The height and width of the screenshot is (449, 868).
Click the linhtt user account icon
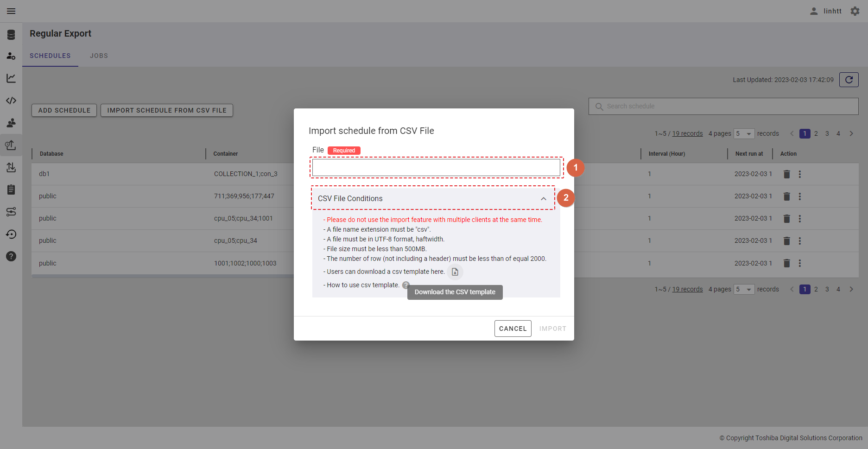coord(814,11)
